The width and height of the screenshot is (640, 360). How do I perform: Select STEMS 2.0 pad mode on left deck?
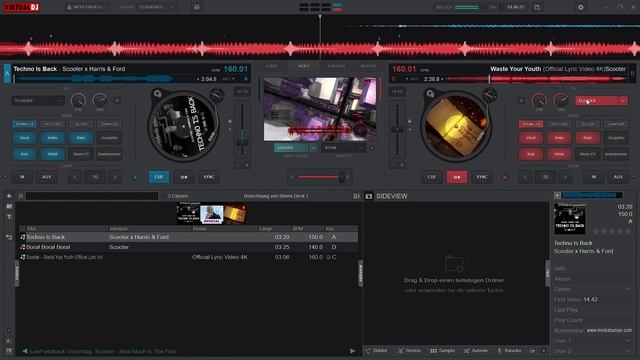click(x=24, y=124)
